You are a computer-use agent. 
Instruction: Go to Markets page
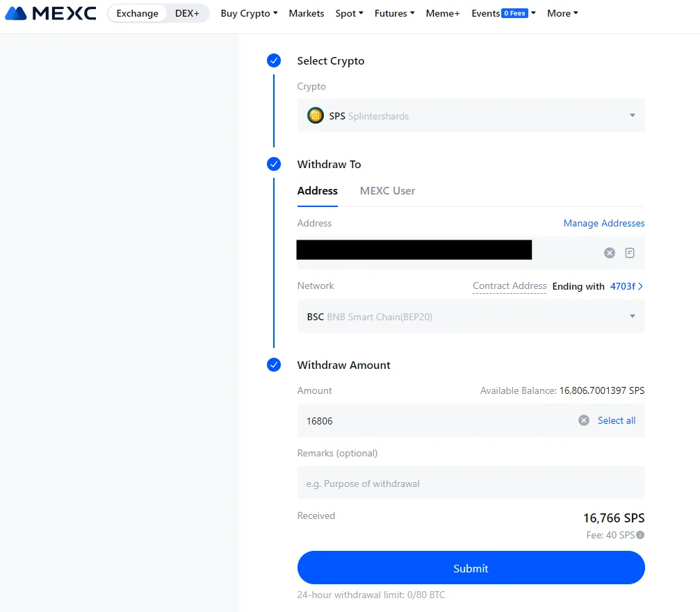[x=307, y=13]
